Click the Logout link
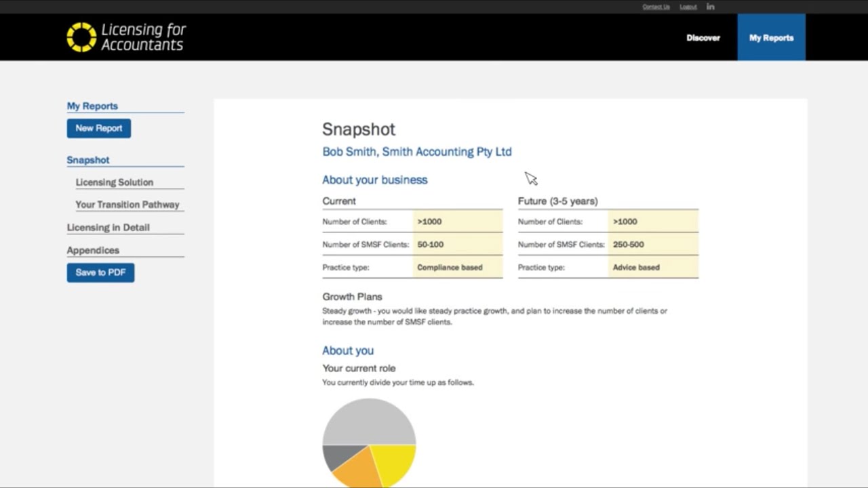The width and height of the screenshot is (868, 488). point(688,7)
